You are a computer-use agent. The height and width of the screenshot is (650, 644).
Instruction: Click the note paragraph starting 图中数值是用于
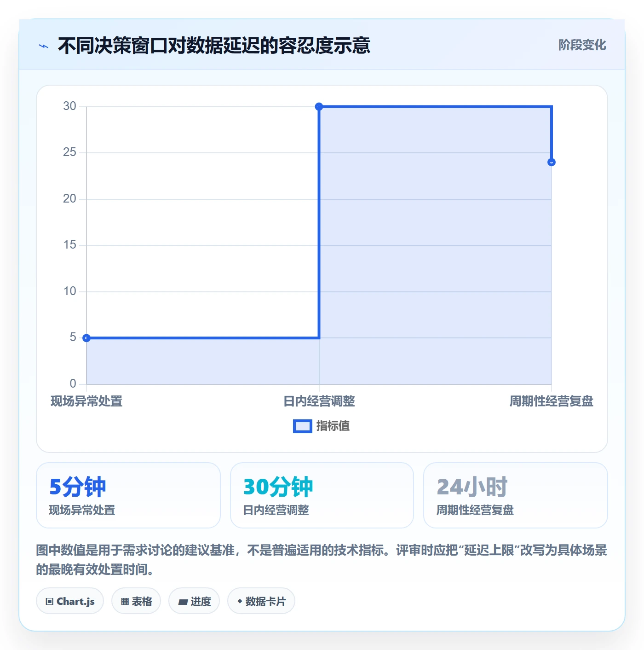[x=322, y=560]
